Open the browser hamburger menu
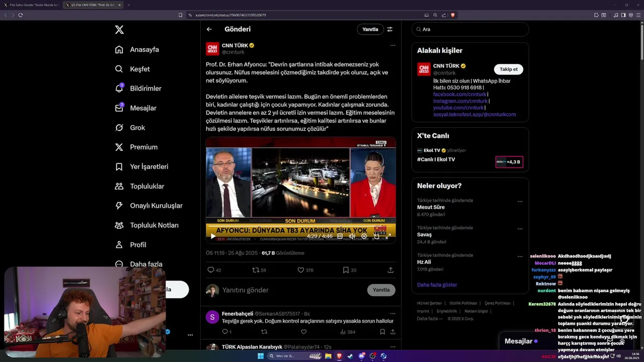The image size is (644, 362). pyautogui.click(x=639, y=15)
